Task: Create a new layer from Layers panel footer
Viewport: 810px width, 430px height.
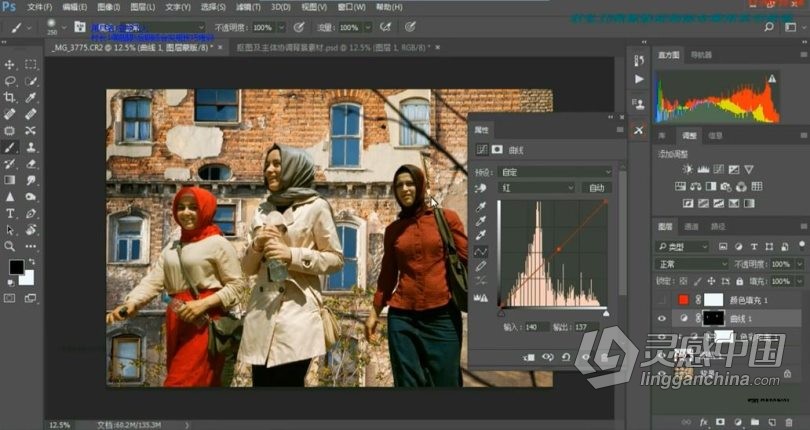Action: 772,422
